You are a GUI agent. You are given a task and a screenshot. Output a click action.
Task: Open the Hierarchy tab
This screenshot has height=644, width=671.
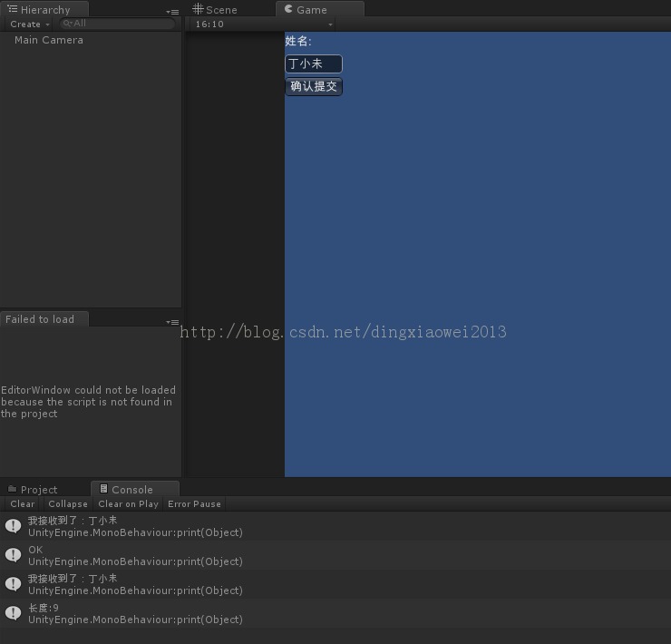pos(44,9)
